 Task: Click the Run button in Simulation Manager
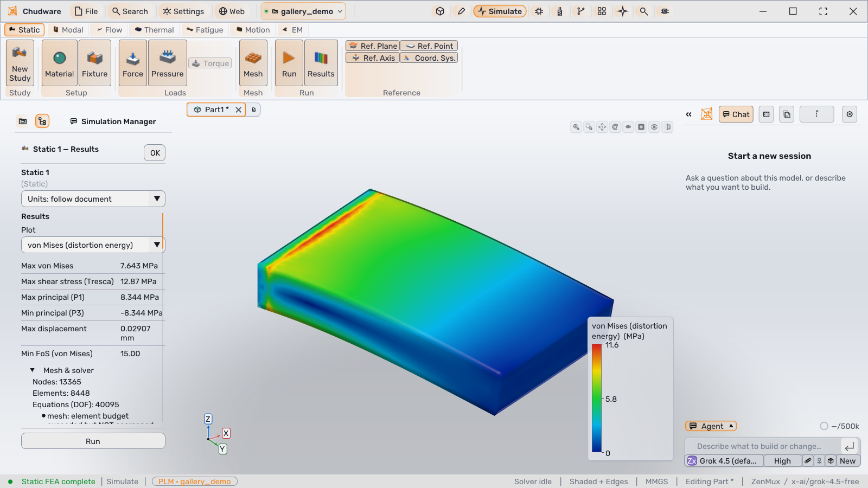(93, 441)
